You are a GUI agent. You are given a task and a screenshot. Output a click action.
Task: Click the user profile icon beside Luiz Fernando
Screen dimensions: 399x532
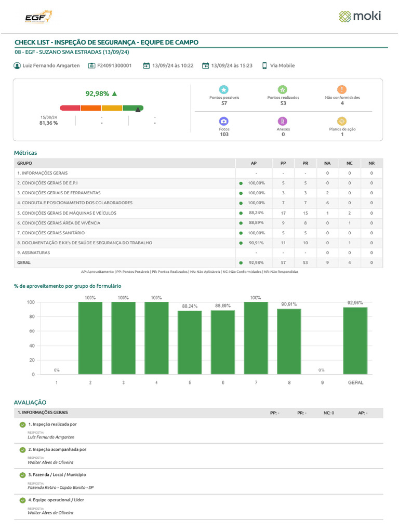[x=18, y=66]
